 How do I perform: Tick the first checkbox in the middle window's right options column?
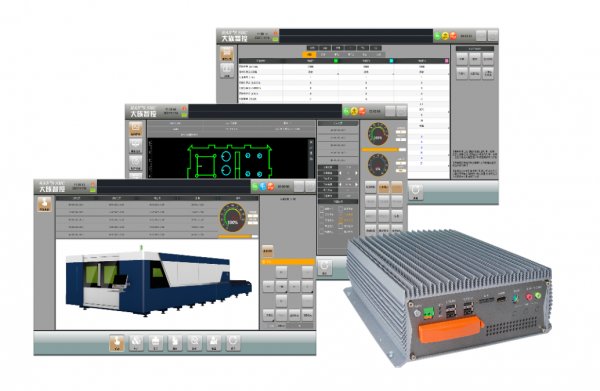340,209
